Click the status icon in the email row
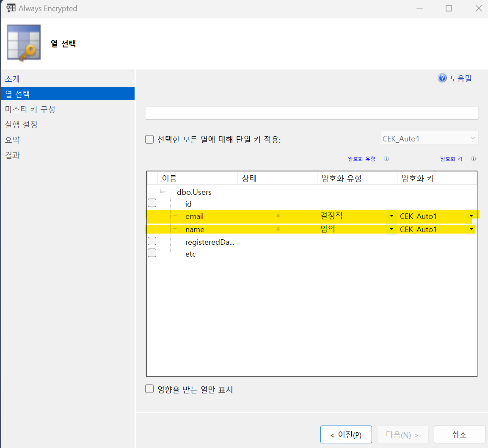This screenshot has width=488, height=448. pyautogui.click(x=278, y=216)
